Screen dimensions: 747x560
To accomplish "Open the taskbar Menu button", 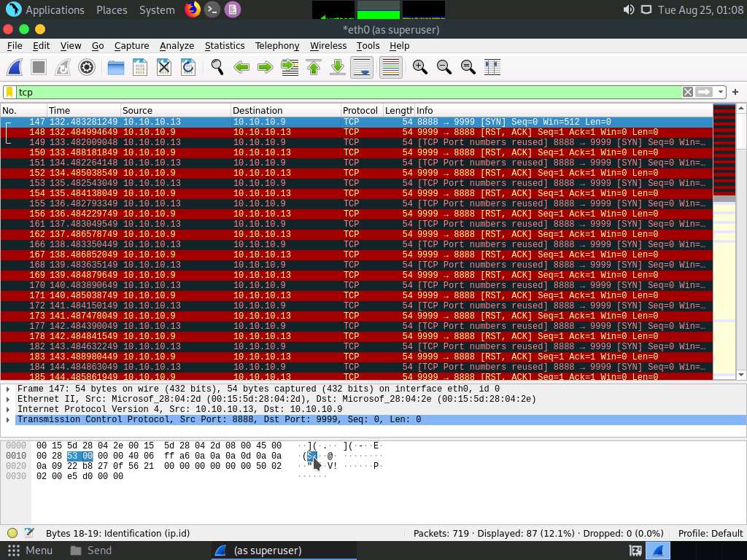I will click(29, 551).
